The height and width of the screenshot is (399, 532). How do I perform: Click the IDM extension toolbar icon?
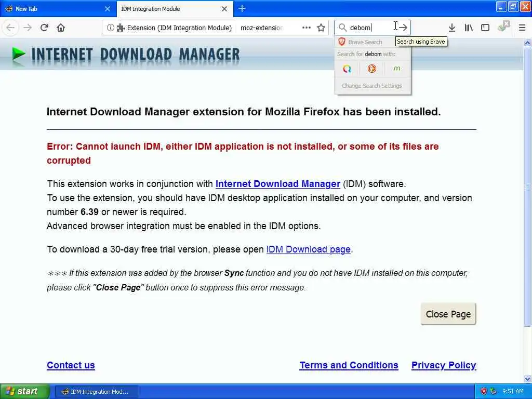[504, 26]
